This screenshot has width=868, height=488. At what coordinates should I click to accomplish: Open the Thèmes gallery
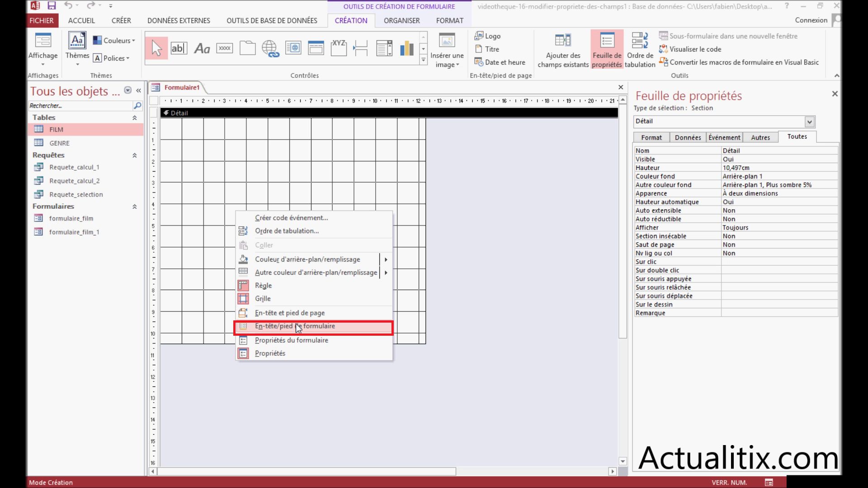[77, 49]
